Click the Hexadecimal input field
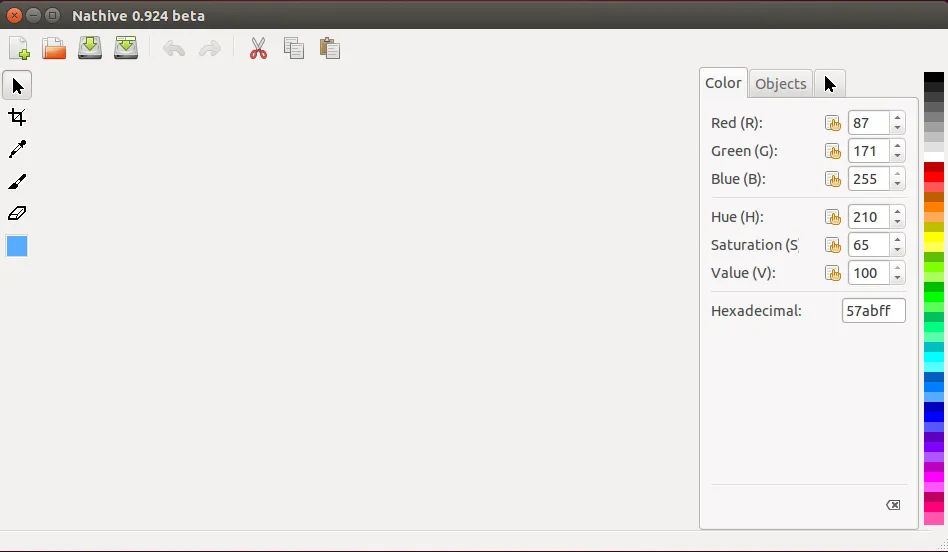This screenshot has width=948, height=552. [x=873, y=311]
